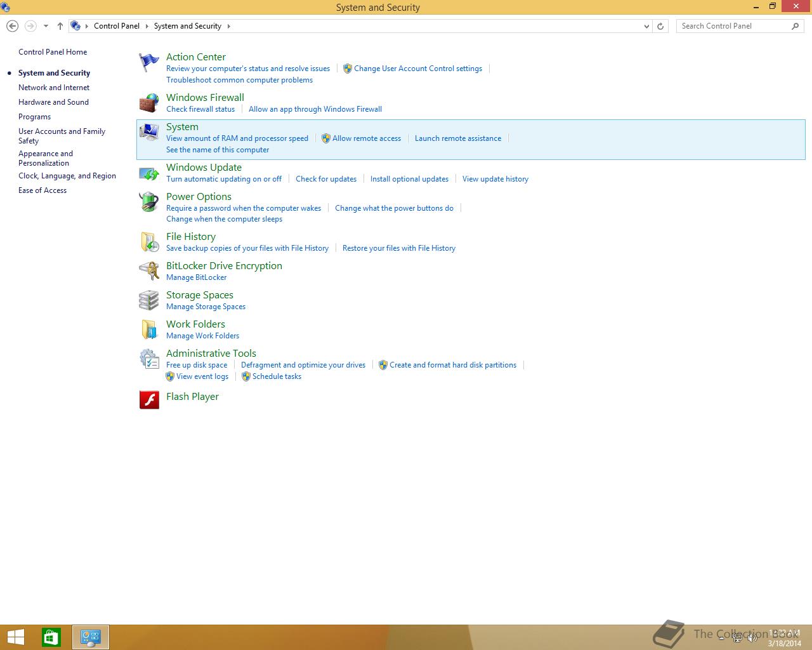This screenshot has width=812, height=650.
Task: Expand the address bar history dropdown
Action: 646,26
